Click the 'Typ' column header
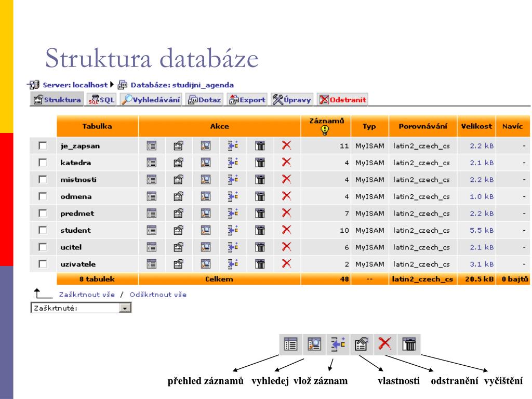532x399 pixels. click(369, 126)
